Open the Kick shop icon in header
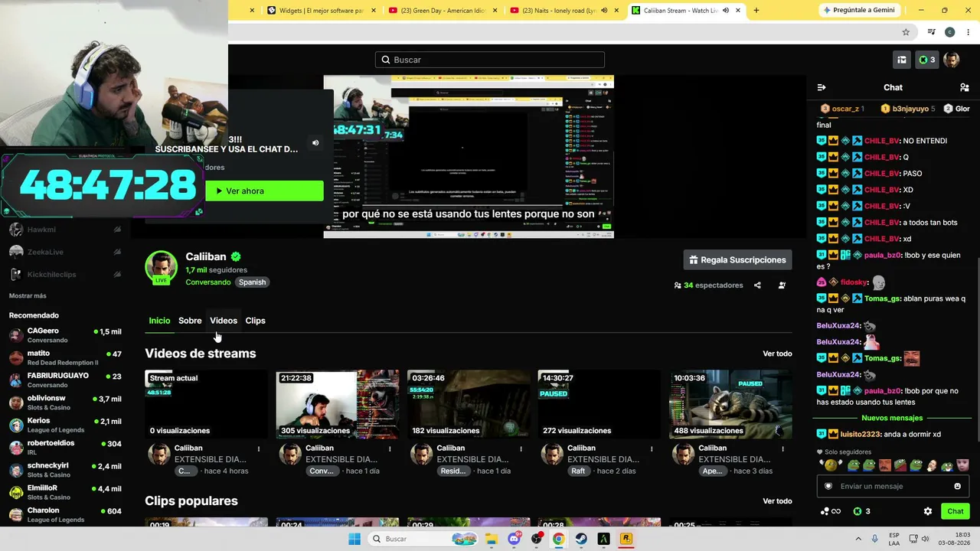Image resolution: width=980 pixels, height=551 pixels. 902,60
